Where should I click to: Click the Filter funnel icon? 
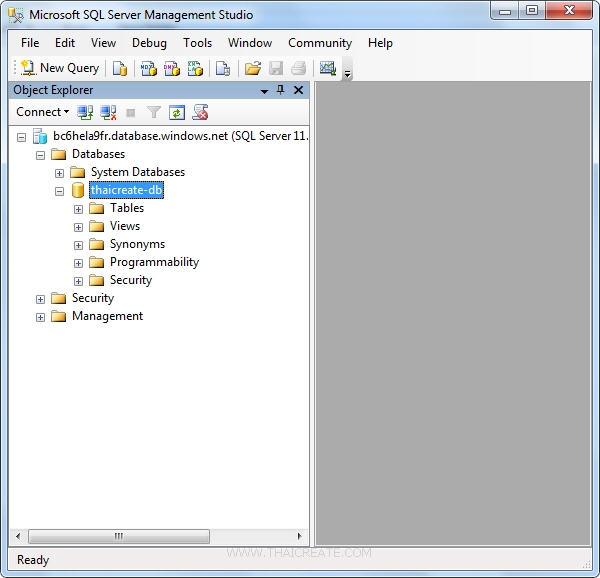point(153,112)
